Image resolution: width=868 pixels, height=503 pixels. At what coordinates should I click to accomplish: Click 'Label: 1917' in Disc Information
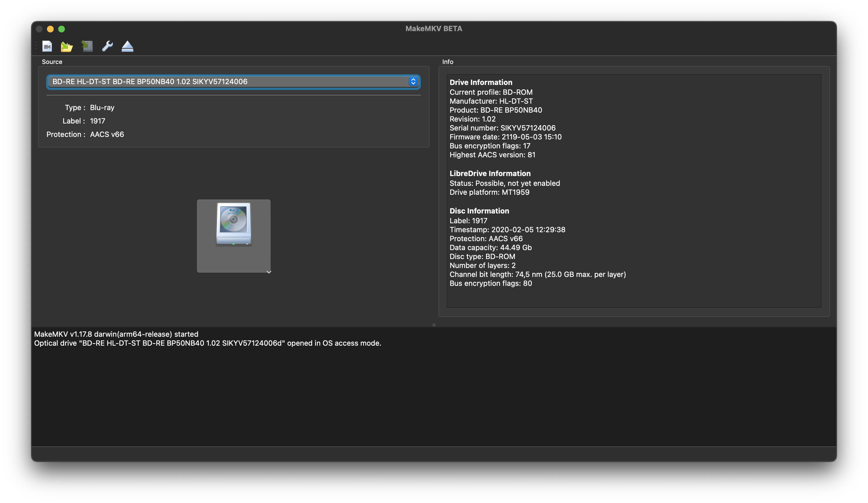(468, 221)
